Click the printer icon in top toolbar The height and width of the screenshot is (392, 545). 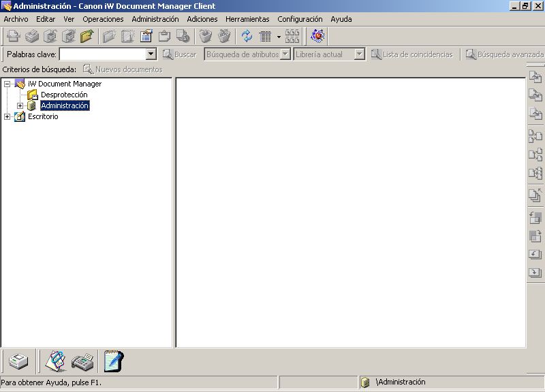[x=32, y=36]
